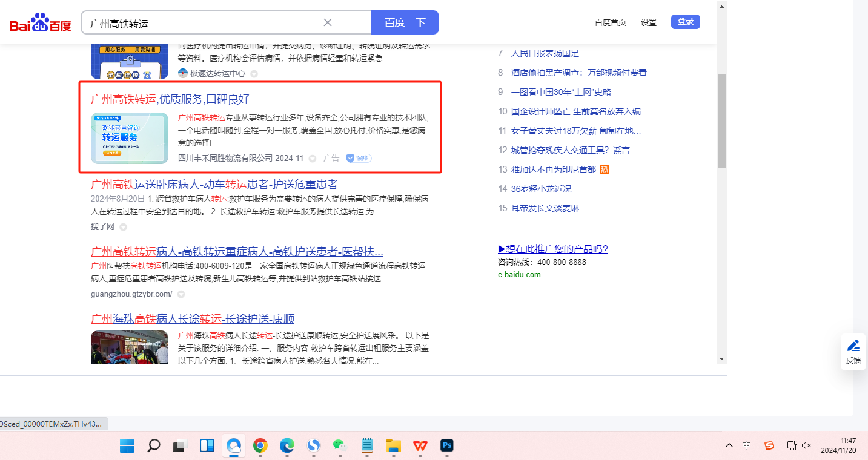Click the 登录 login button
868x460 pixels.
[x=685, y=22]
